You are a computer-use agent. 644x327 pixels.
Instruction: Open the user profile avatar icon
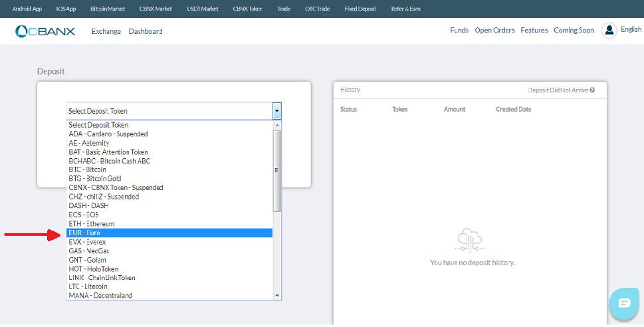click(x=609, y=31)
